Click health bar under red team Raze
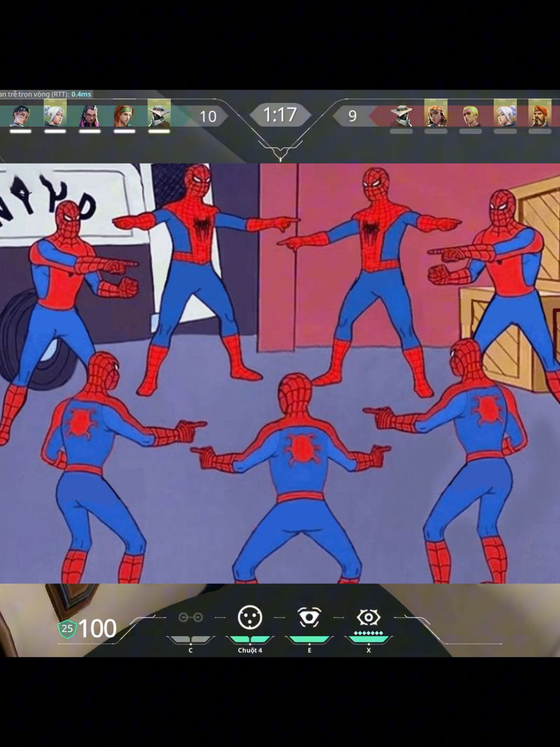 pos(436,131)
